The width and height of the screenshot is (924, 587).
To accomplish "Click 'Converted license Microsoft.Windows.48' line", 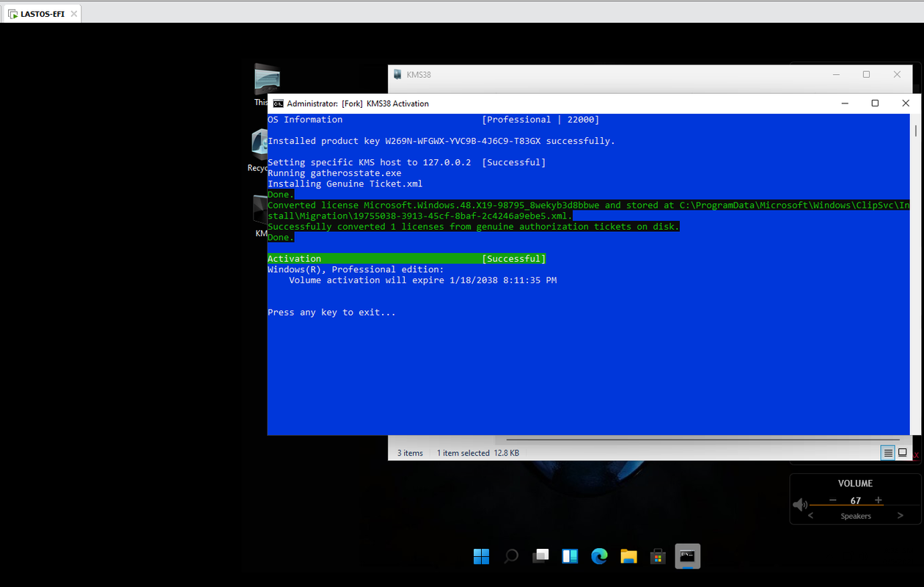I will coord(588,211).
